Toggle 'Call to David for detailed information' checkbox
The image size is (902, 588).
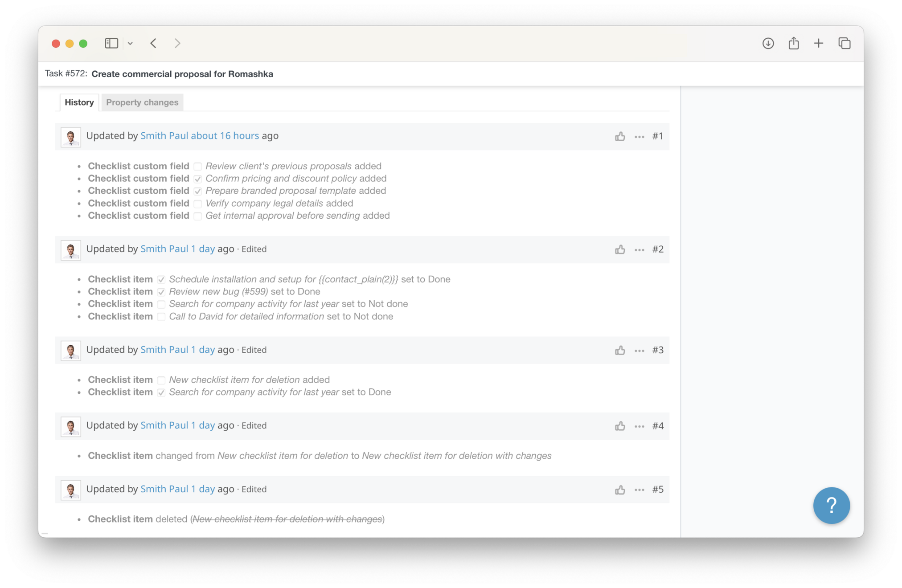161,317
